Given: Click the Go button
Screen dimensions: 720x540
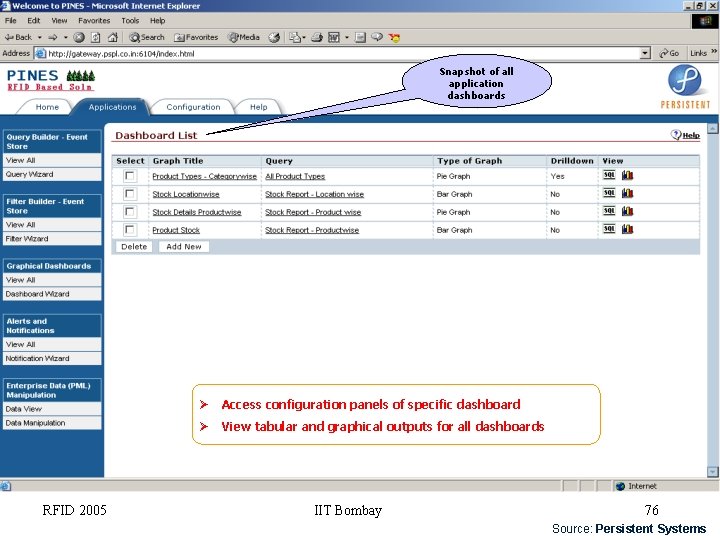Looking at the screenshot, I should pos(669,53).
